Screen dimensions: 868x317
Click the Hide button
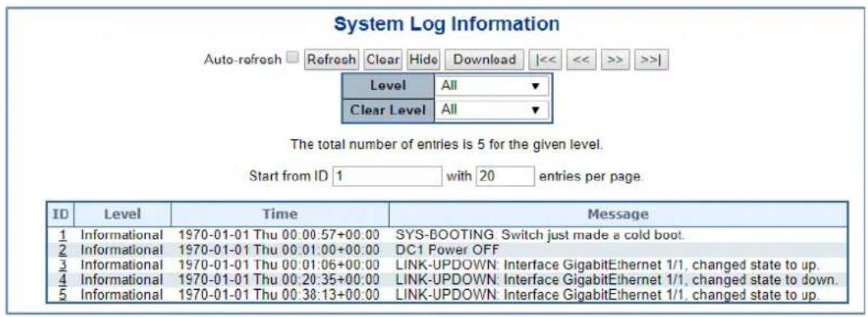424,59
